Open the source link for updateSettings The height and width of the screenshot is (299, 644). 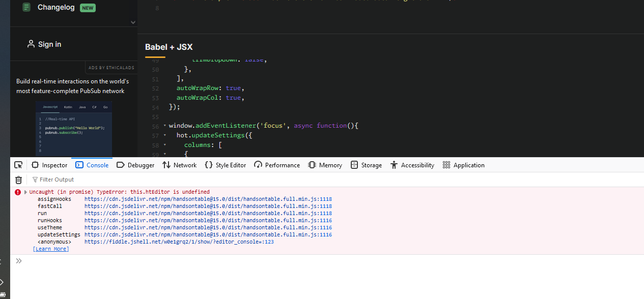coord(208,235)
